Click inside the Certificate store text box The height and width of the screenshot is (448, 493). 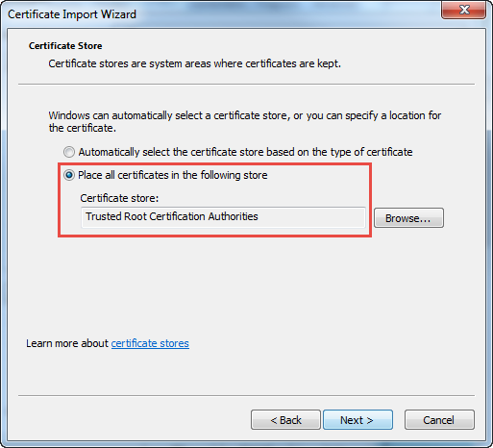point(223,217)
